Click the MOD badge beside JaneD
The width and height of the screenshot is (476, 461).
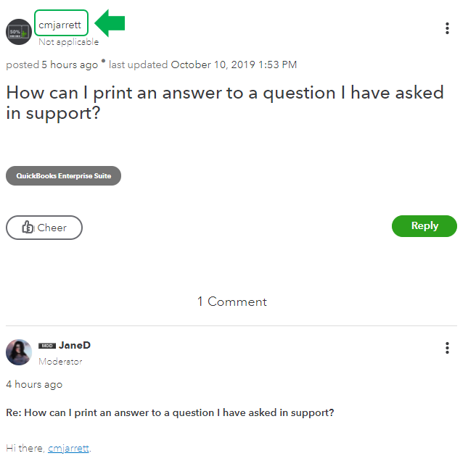coord(47,346)
